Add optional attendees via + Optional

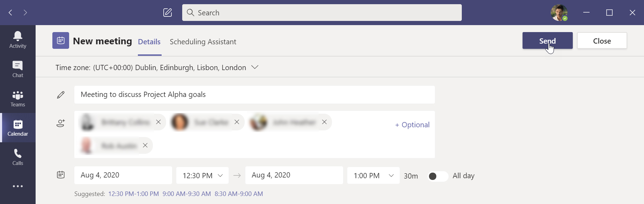[x=412, y=125]
